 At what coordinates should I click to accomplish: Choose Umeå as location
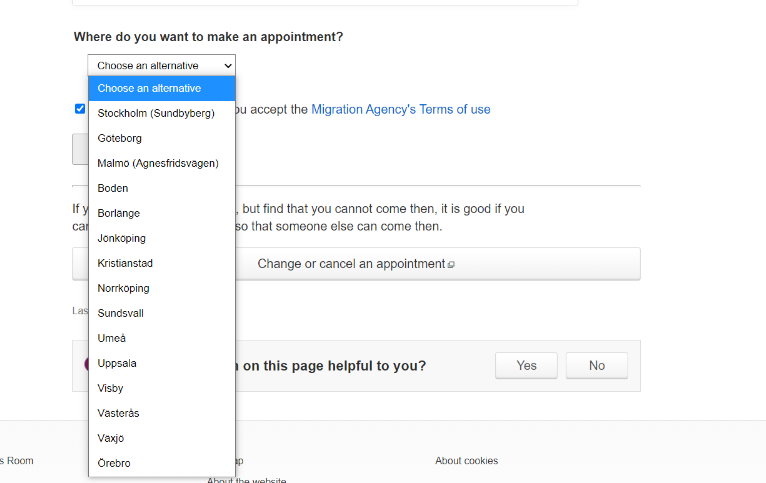[x=162, y=338]
